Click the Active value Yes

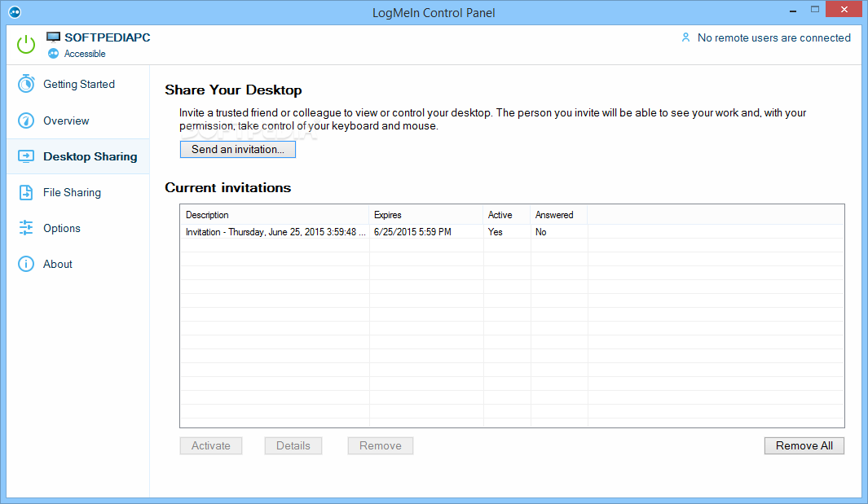click(496, 232)
